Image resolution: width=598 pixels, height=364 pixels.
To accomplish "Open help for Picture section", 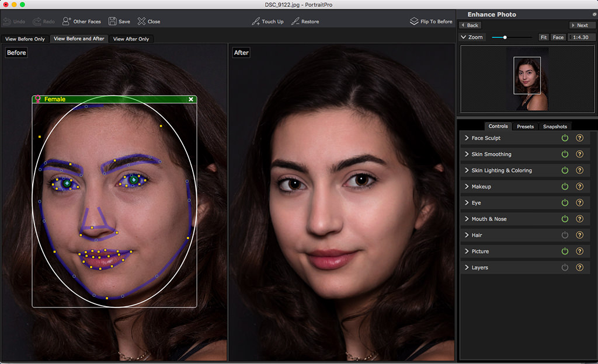I will point(579,251).
